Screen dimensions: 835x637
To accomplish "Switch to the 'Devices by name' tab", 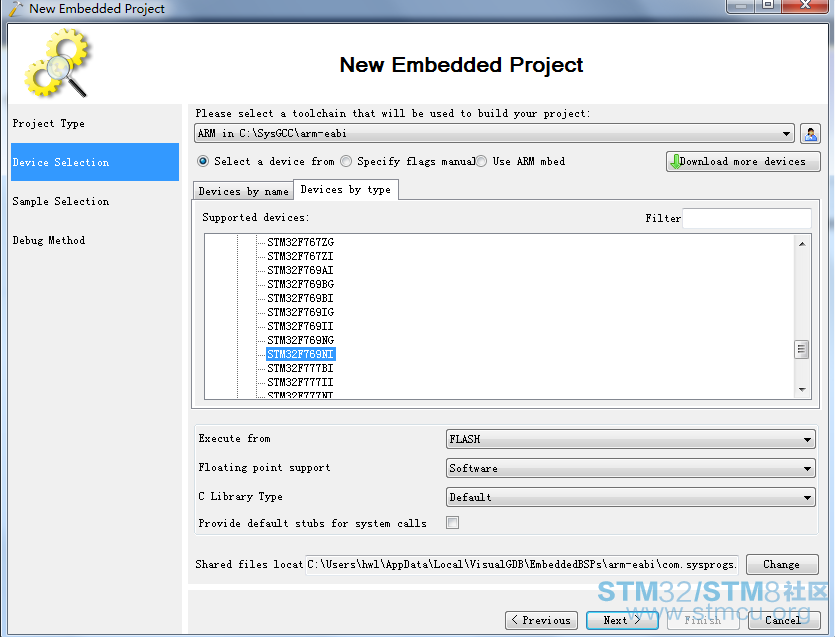I will tap(243, 191).
